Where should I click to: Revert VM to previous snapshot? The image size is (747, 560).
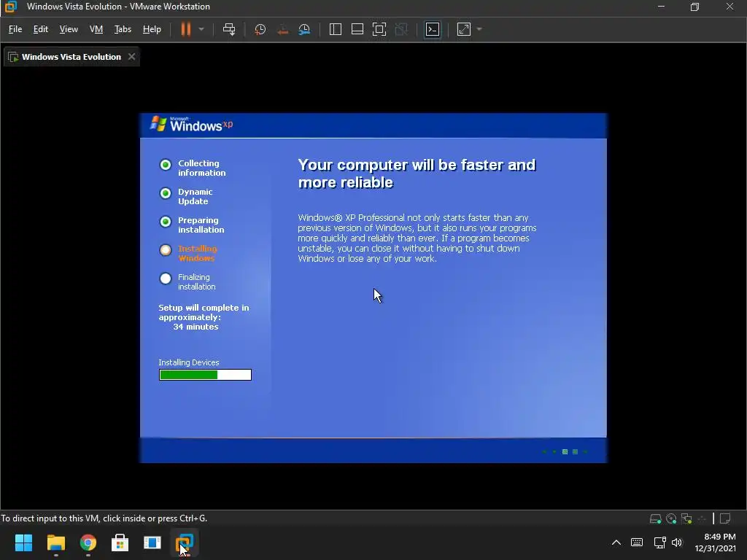coord(282,29)
